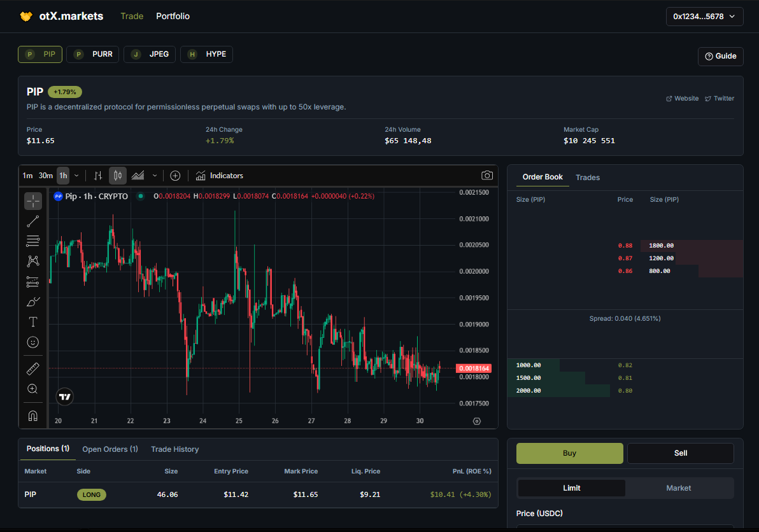Click the +1.79% change badge beside PIP

click(x=65, y=92)
